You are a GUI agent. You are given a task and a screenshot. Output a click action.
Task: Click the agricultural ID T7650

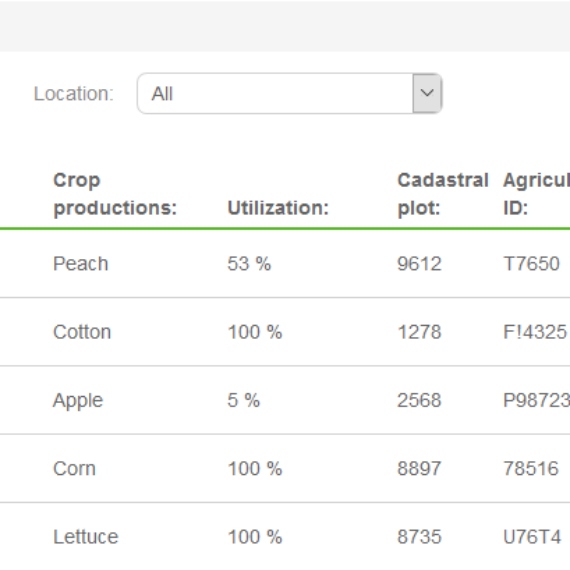531,264
